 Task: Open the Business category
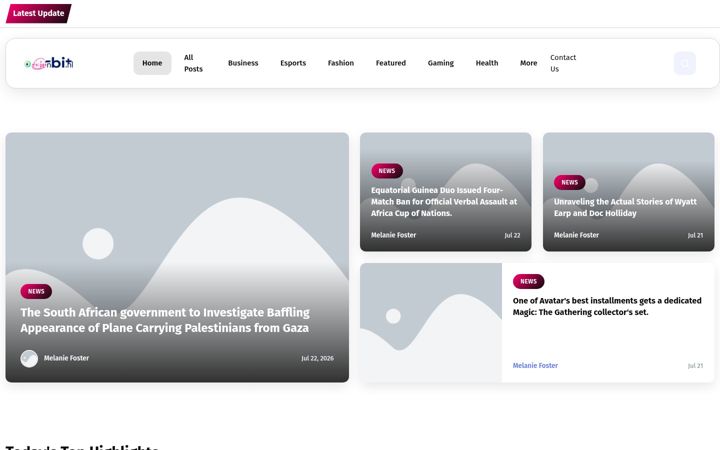[243, 63]
